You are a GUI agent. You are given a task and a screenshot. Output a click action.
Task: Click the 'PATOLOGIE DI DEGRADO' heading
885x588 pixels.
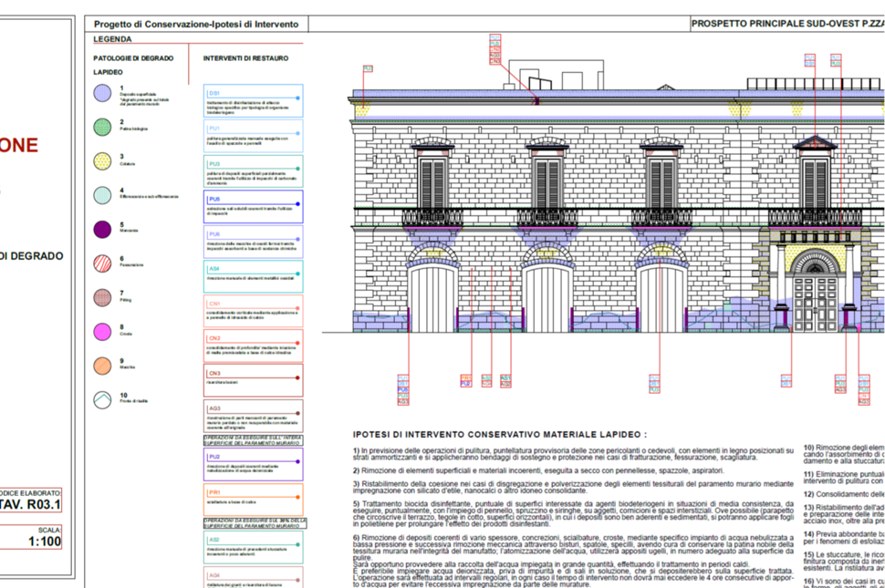click(x=133, y=58)
